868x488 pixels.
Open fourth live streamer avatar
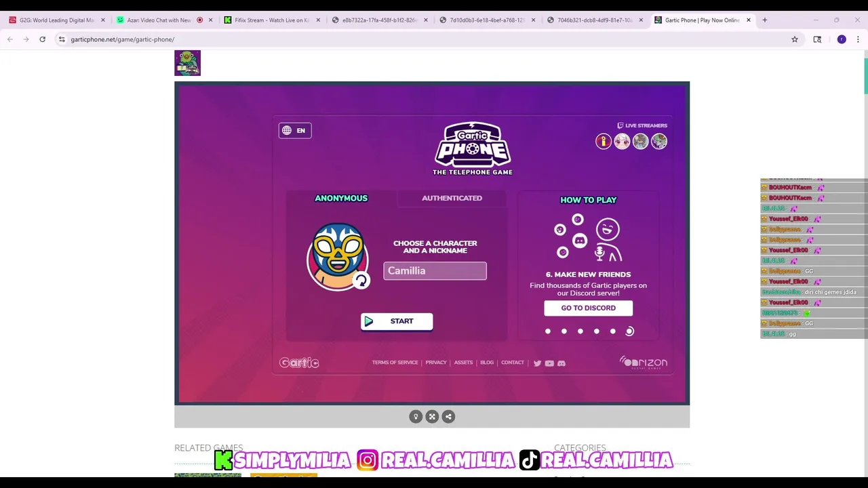(x=658, y=141)
